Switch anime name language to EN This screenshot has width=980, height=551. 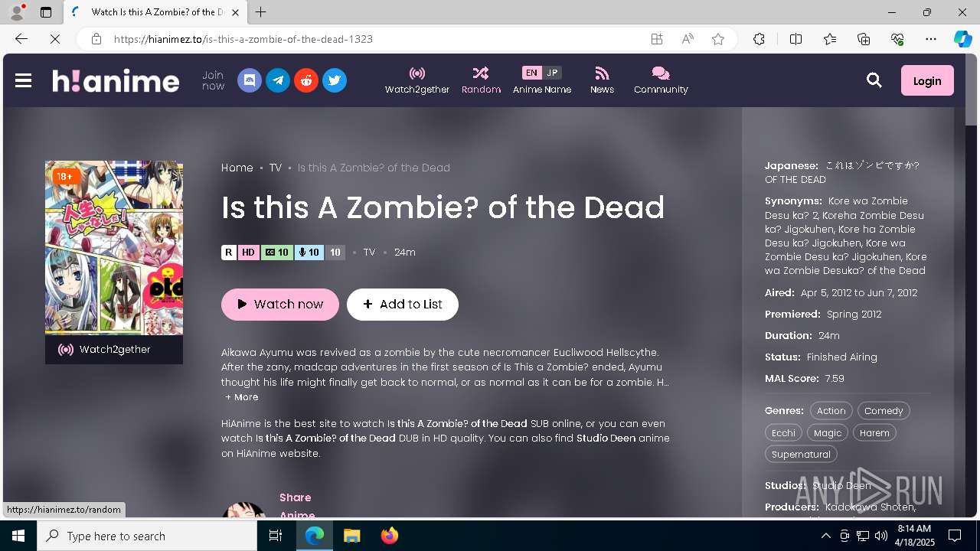(531, 73)
